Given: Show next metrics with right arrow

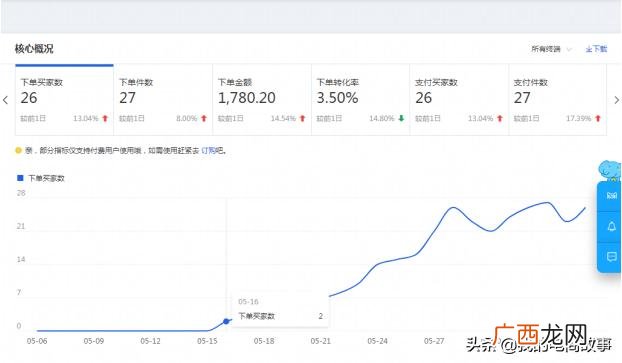Looking at the screenshot, I should (x=616, y=100).
